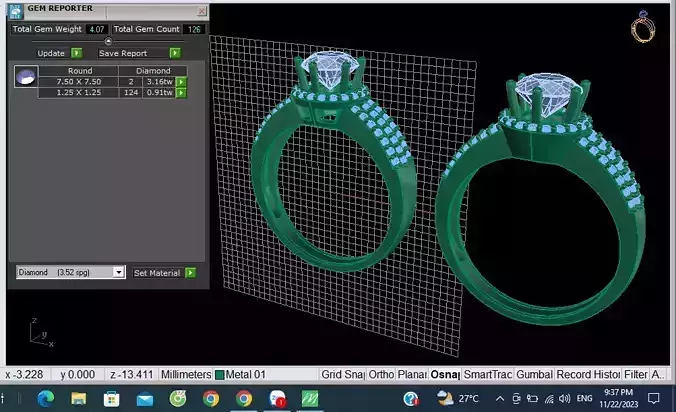The image size is (676, 412).
Task: Click the ENG language indicator
Action: click(585, 399)
